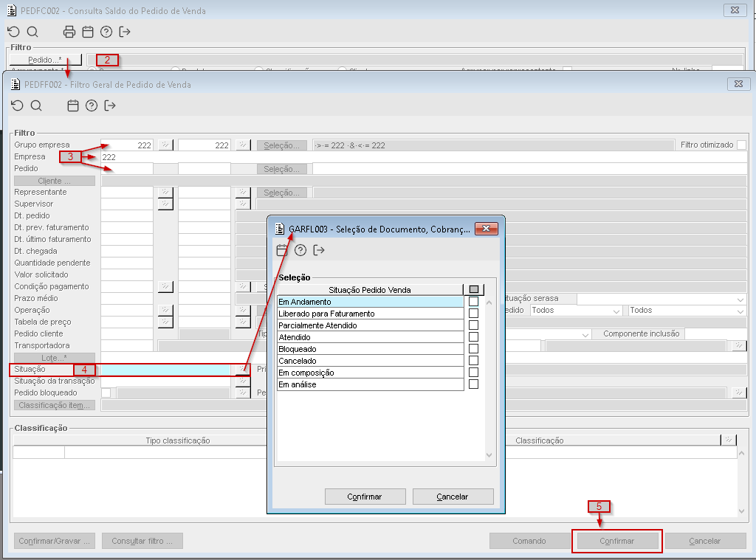Viewport: 756px width, 560px height.
Task: Open the Situação serasa dropdown
Action: (x=740, y=300)
